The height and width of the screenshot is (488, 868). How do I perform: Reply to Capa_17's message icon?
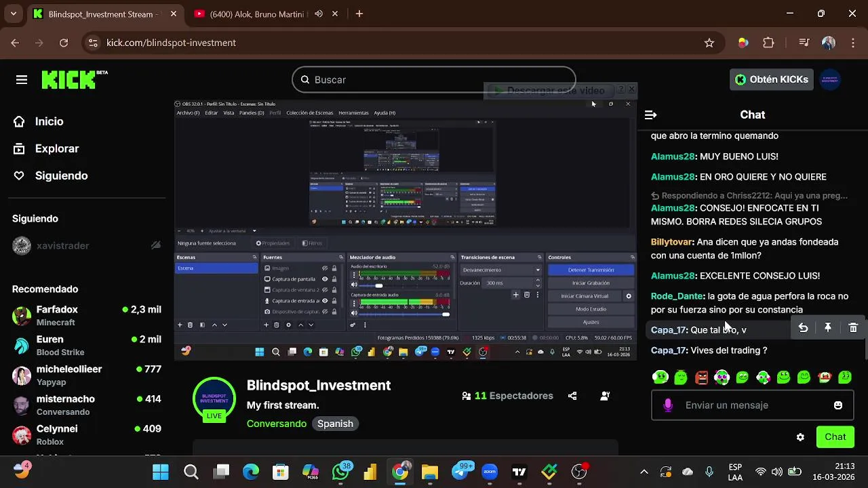(x=803, y=328)
